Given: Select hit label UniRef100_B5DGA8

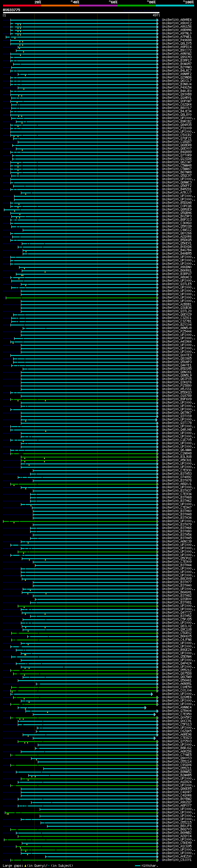Looking at the screenshot, I should (x=177, y=203).
